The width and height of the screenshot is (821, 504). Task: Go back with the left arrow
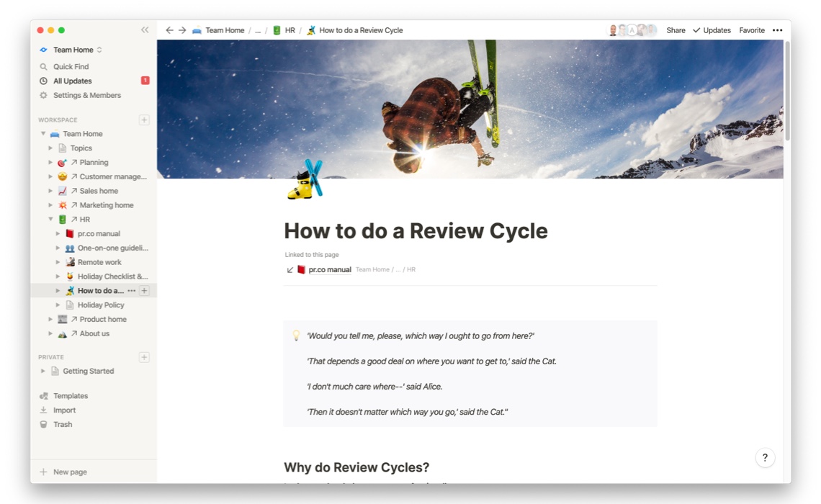point(169,30)
